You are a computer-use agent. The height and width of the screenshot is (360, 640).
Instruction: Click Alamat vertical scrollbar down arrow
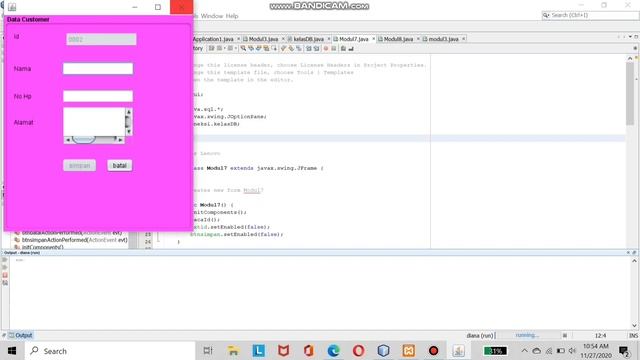click(129, 132)
